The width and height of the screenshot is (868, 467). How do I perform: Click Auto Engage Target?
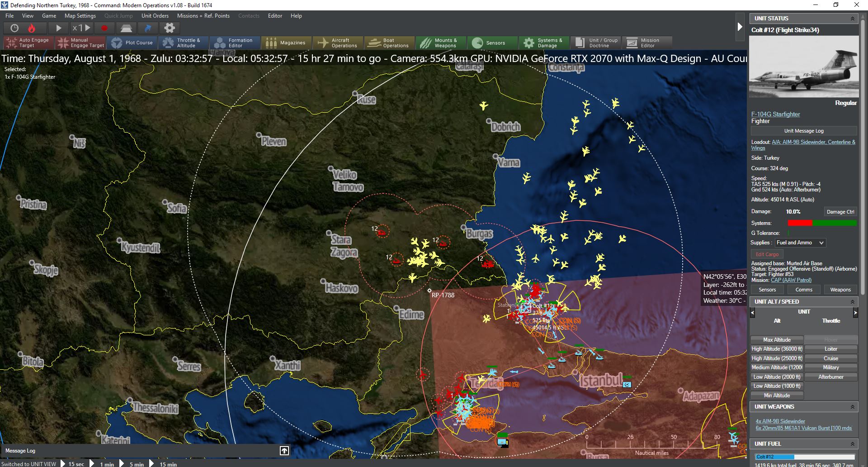pos(28,43)
